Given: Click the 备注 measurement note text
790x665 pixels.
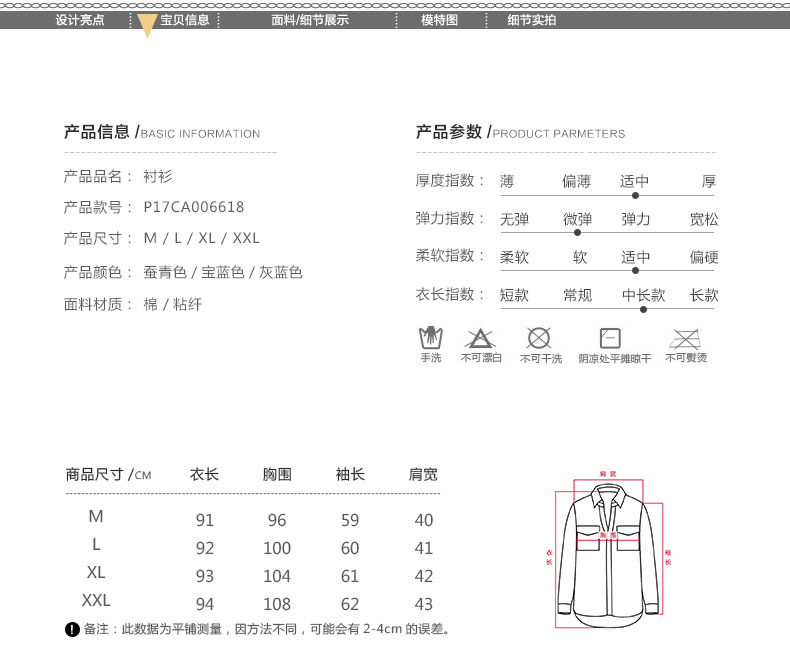Looking at the screenshot, I should pos(267,629).
